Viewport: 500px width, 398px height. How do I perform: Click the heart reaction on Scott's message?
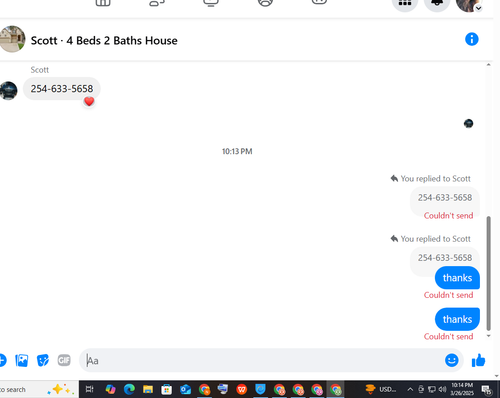pyautogui.click(x=89, y=101)
